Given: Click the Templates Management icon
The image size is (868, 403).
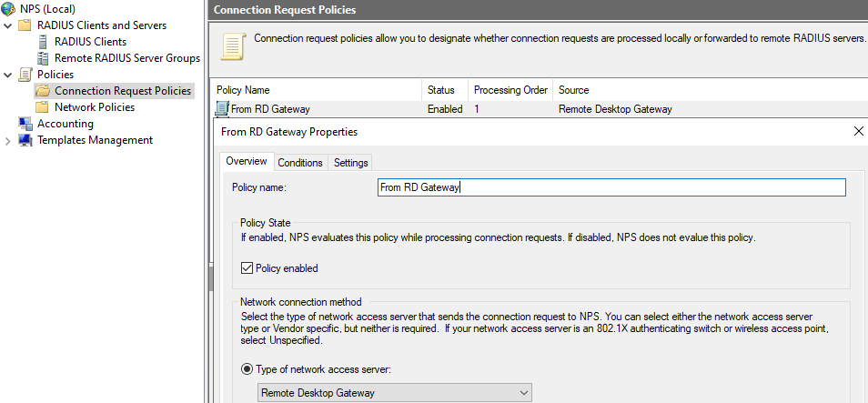Looking at the screenshot, I should [x=25, y=140].
